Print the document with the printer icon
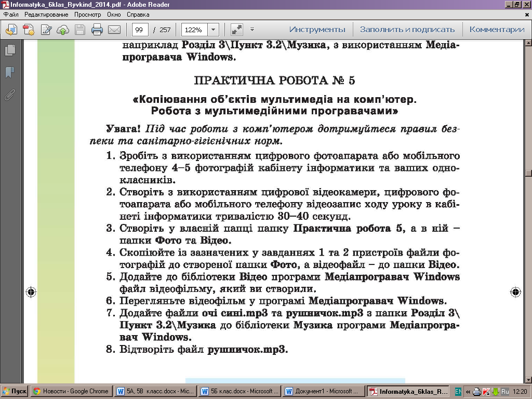This screenshot has width=532, height=399. point(97,30)
